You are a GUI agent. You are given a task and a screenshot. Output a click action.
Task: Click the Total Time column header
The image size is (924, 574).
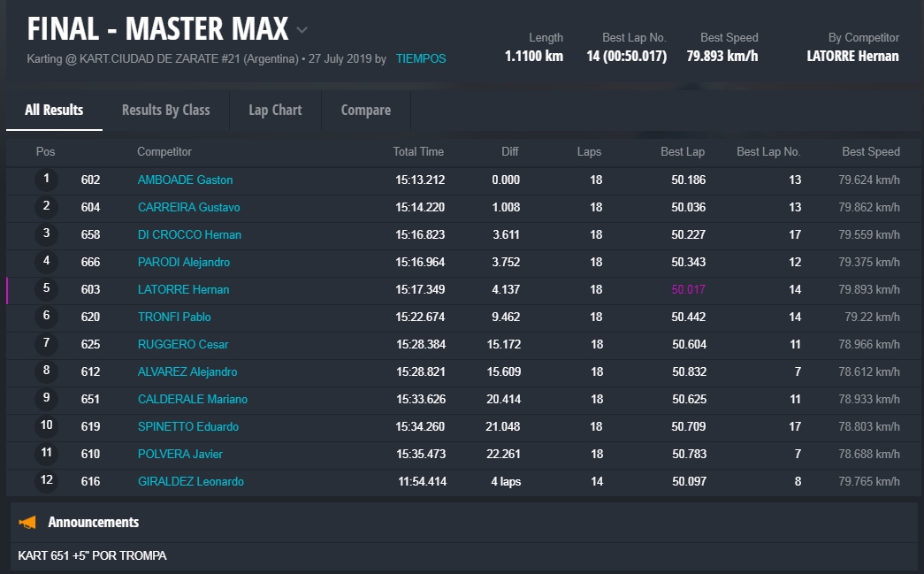click(x=418, y=151)
